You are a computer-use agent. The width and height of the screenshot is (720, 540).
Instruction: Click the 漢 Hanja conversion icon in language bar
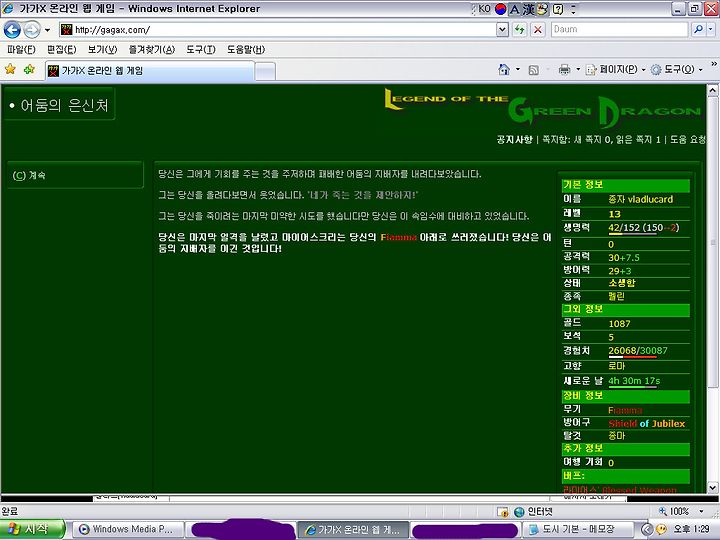click(529, 9)
